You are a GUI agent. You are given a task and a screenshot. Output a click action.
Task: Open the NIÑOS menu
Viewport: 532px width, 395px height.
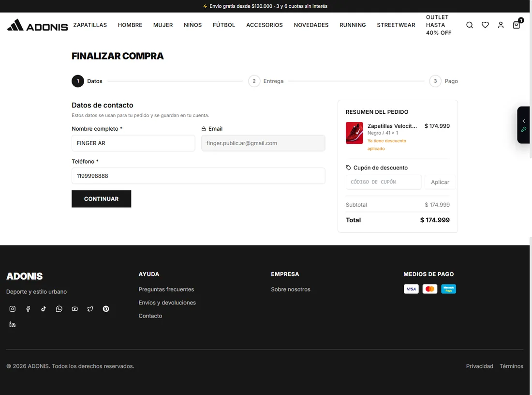click(x=192, y=25)
